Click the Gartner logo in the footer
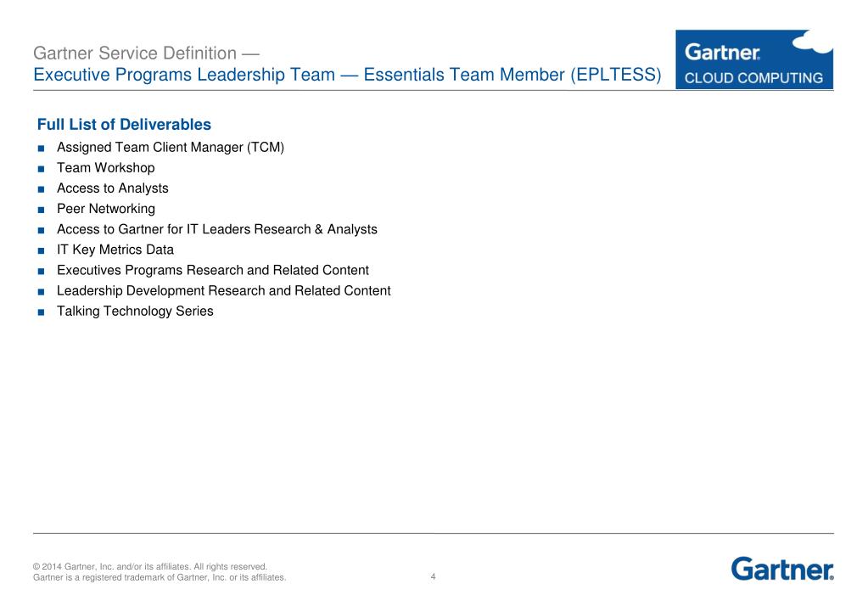 pos(781,569)
